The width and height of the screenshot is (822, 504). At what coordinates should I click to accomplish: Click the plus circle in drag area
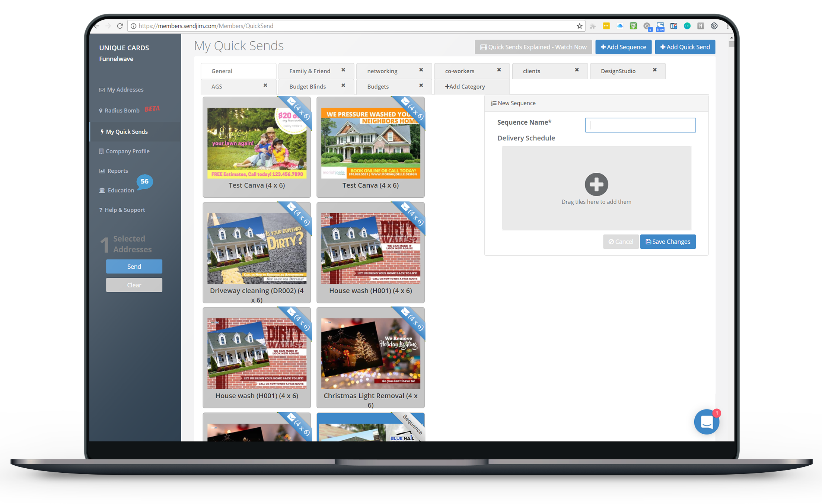596,184
